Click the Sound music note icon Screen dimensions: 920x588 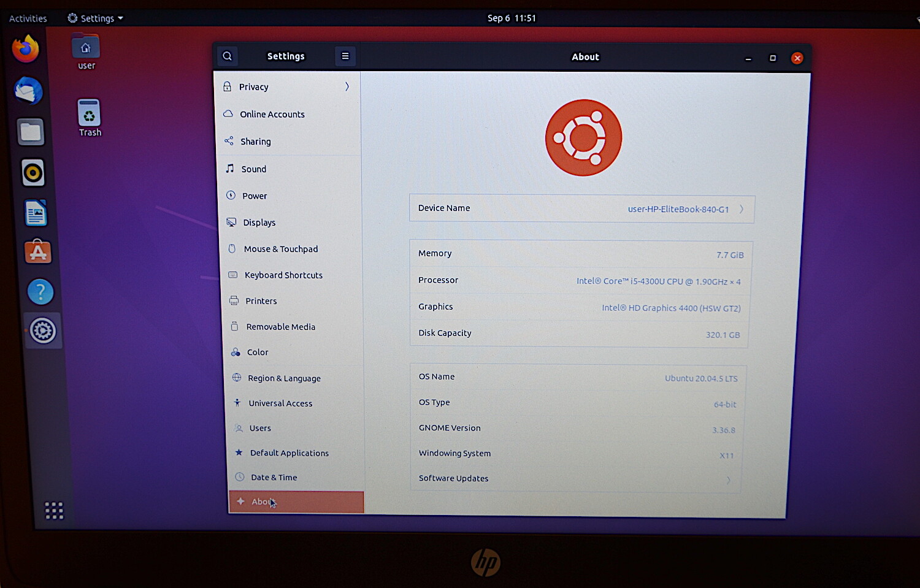[x=230, y=168]
